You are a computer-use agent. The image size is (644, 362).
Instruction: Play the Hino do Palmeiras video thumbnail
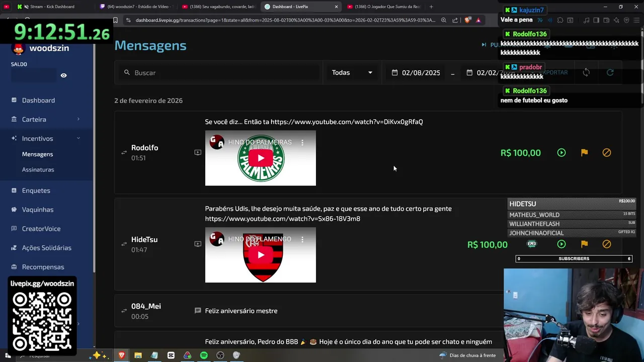(261, 158)
